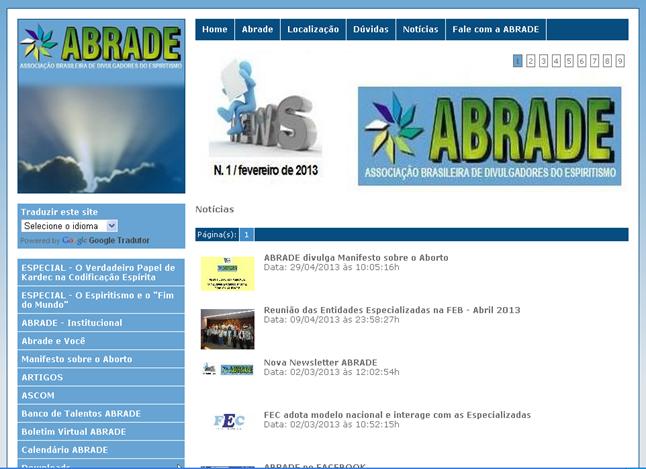
Task: Open the Abrade menu item
Action: tap(257, 29)
